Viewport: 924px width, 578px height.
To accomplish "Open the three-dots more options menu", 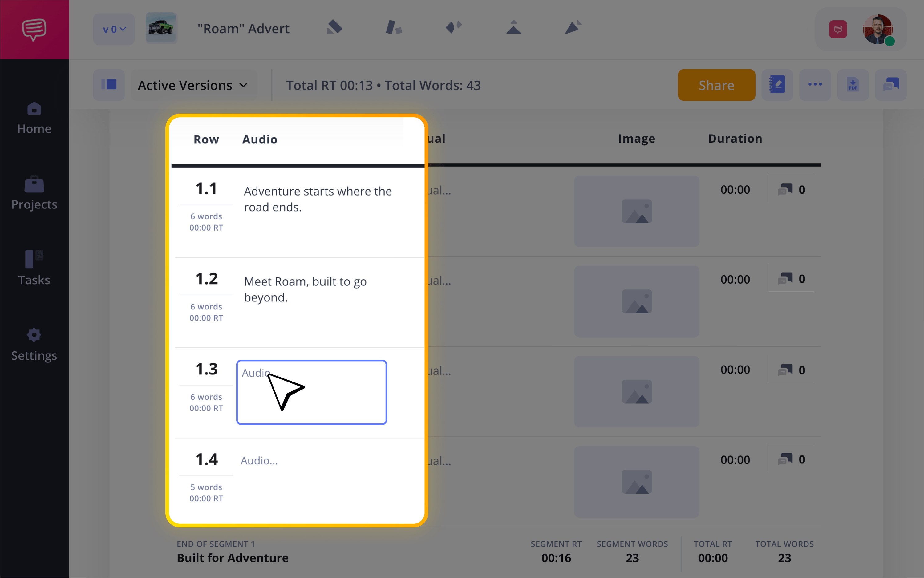I will coord(815,85).
